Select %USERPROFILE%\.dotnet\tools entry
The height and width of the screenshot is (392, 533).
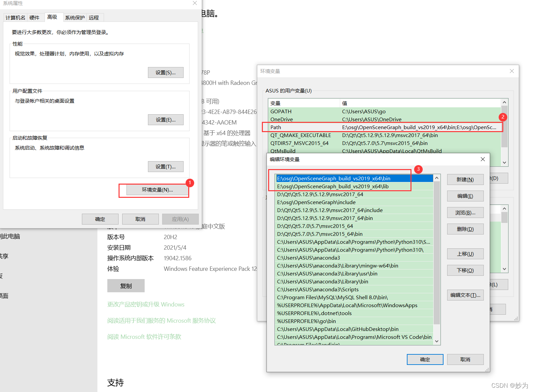tap(354, 313)
